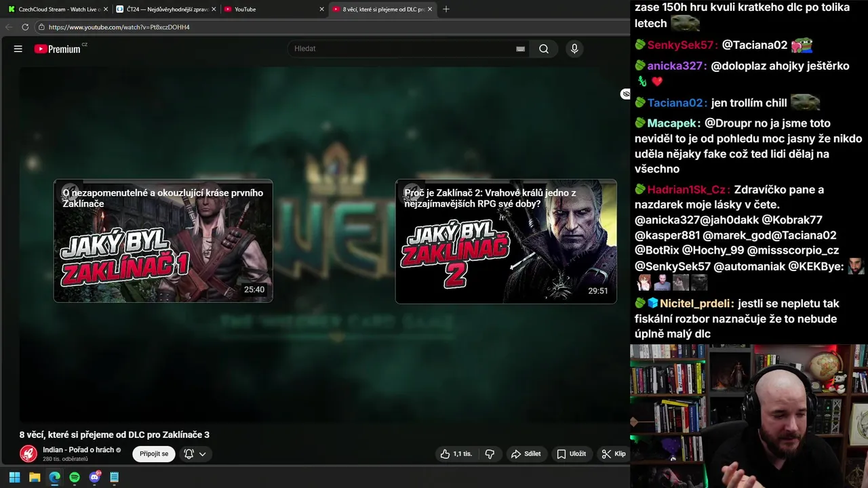Open the YouTube hamburger guide menu
868x488 pixels.
pyautogui.click(x=18, y=49)
